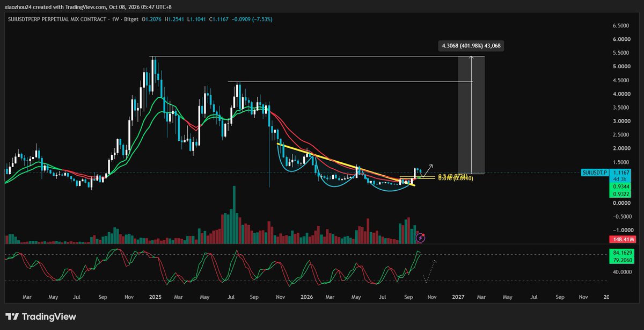Viewport: 644px width, 330px height.
Task: Click the −0.5000 price axis label
Action: click(621, 217)
